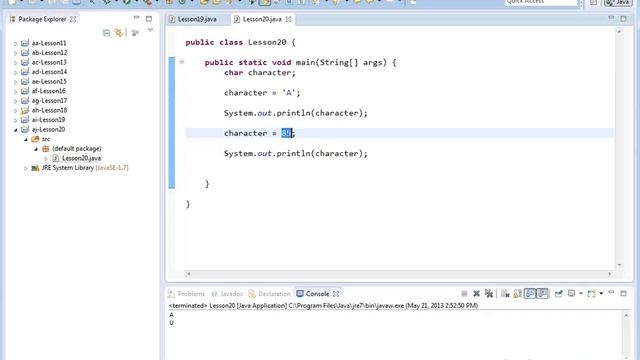The image size is (640, 360).
Task: Expand the ag-Lesson17 project
Action: [16, 101]
